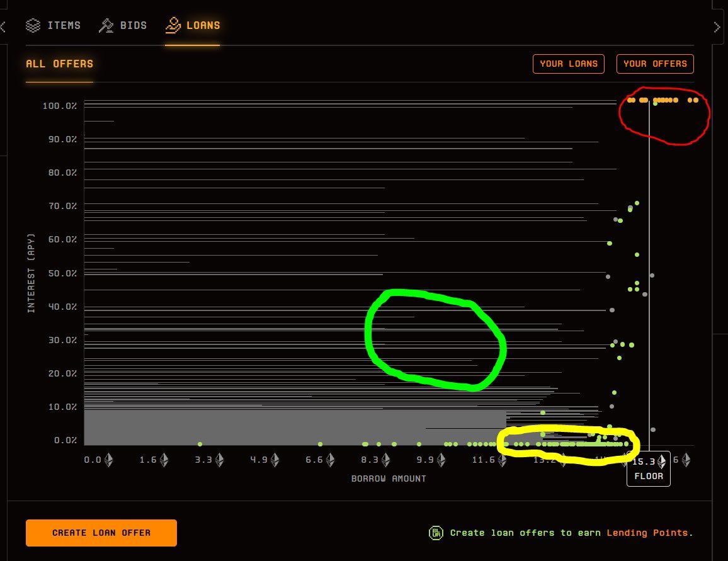Click the BORROW AMOUNT axis title

coord(389,479)
